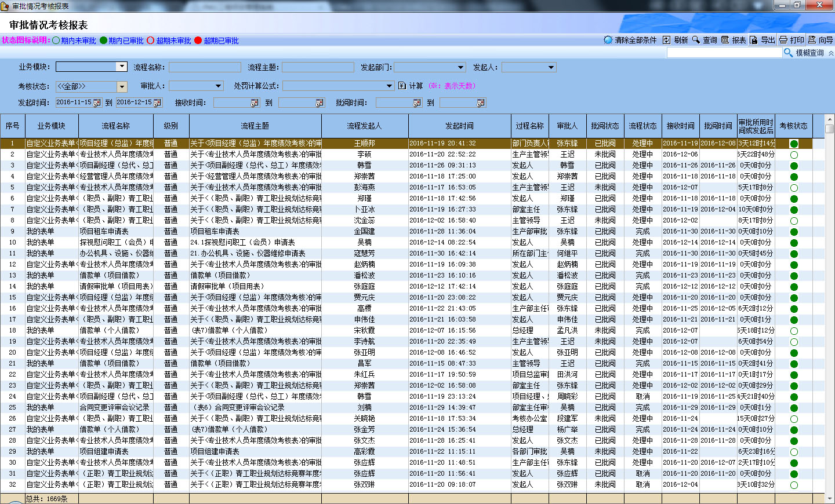Open the 考核状态 combo box
The height and width of the screenshot is (504, 835).
coord(122,86)
